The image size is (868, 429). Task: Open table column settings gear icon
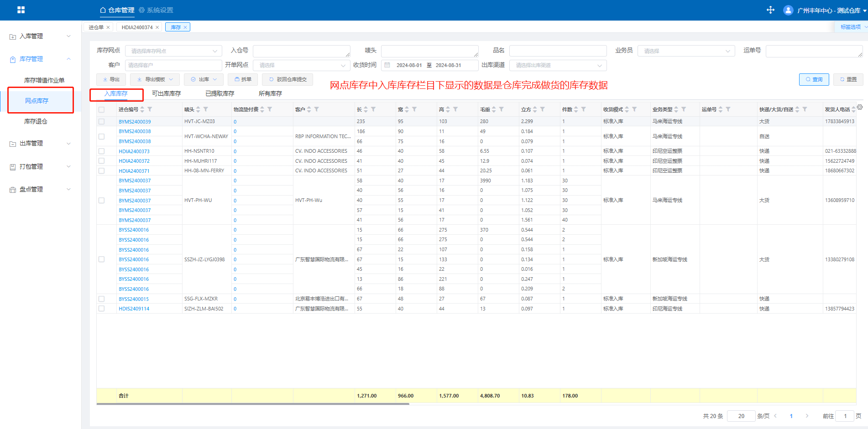point(860,107)
